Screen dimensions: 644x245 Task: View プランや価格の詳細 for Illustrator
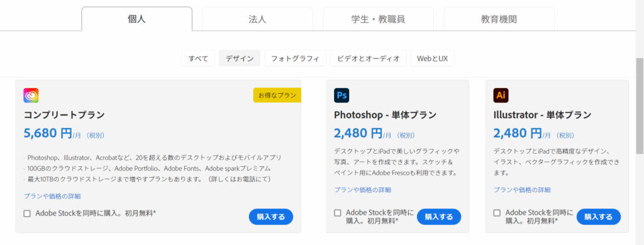522,190
